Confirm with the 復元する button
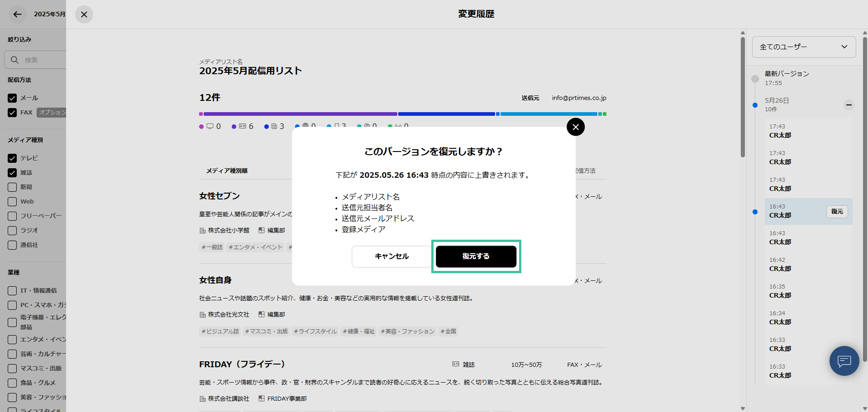 pos(476,256)
